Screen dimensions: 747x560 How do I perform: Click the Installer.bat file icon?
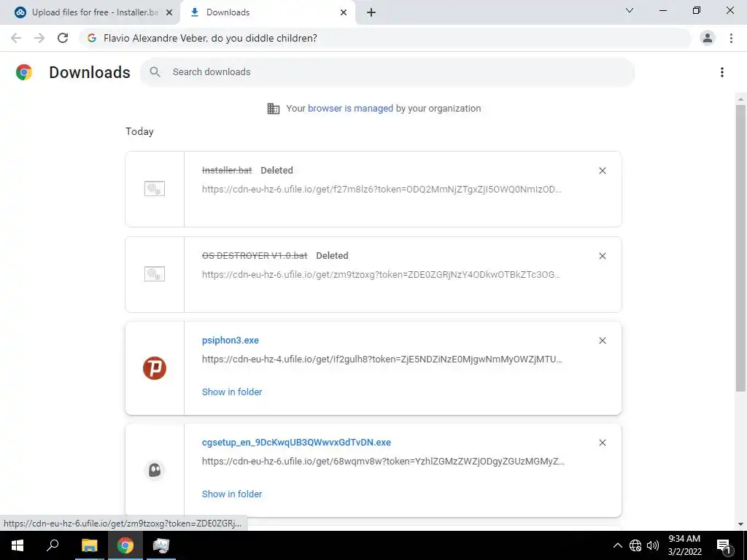point(155,189)
